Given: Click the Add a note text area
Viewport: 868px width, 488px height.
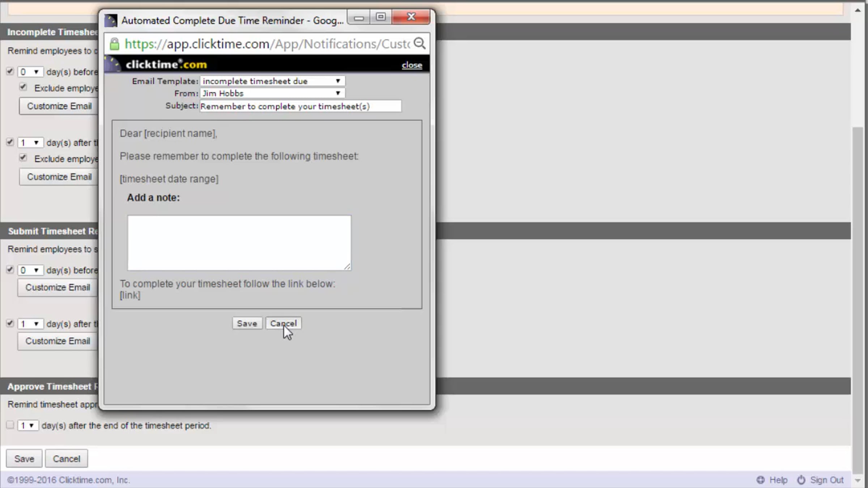Looking at the screenshot, I should (239, 243).
